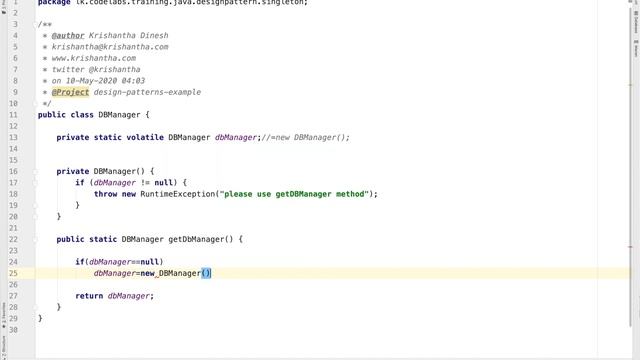Click the return dbManager statement
640x360 pixels.
pos(114,296)
